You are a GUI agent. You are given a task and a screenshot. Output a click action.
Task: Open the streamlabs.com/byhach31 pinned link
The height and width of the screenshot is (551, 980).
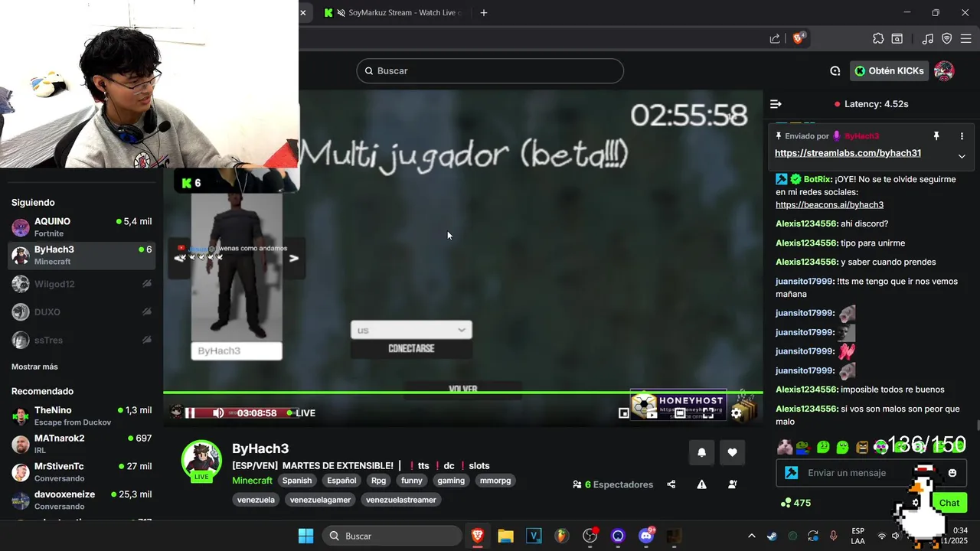click(848, 153)
